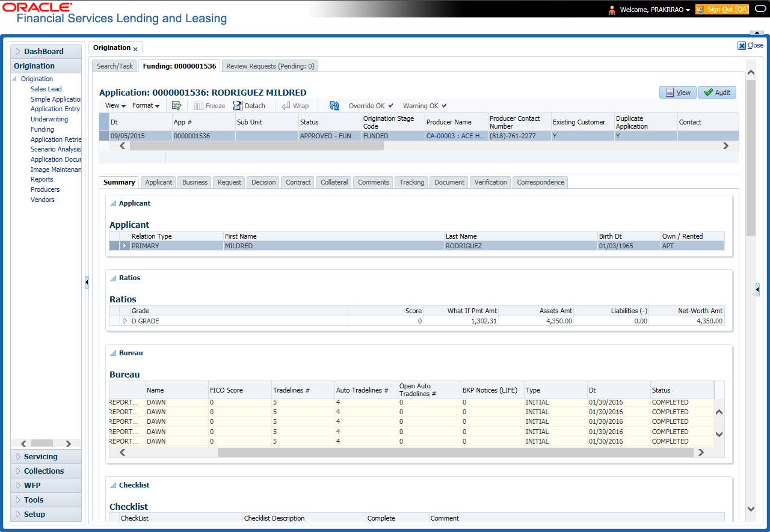770x532 pixels.
Task: Switch to the Collateral tab
Action: tap(334, 182)
